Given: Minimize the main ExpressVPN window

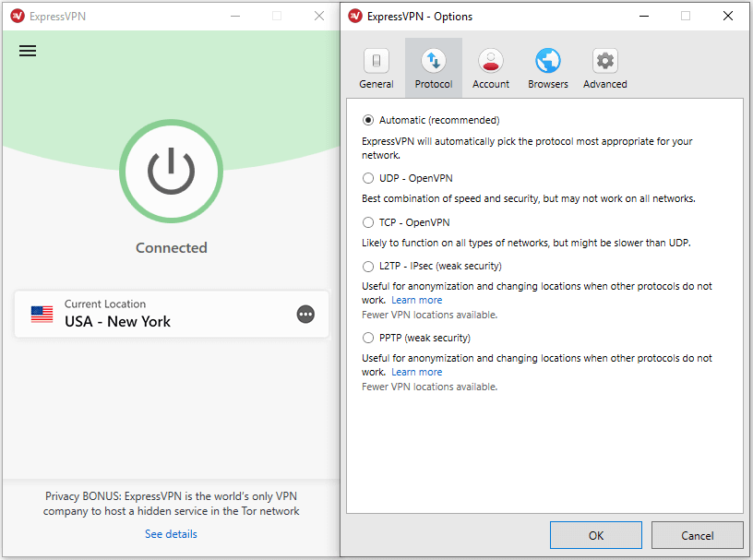Looking at the screenshot, I should pos(235,17).
